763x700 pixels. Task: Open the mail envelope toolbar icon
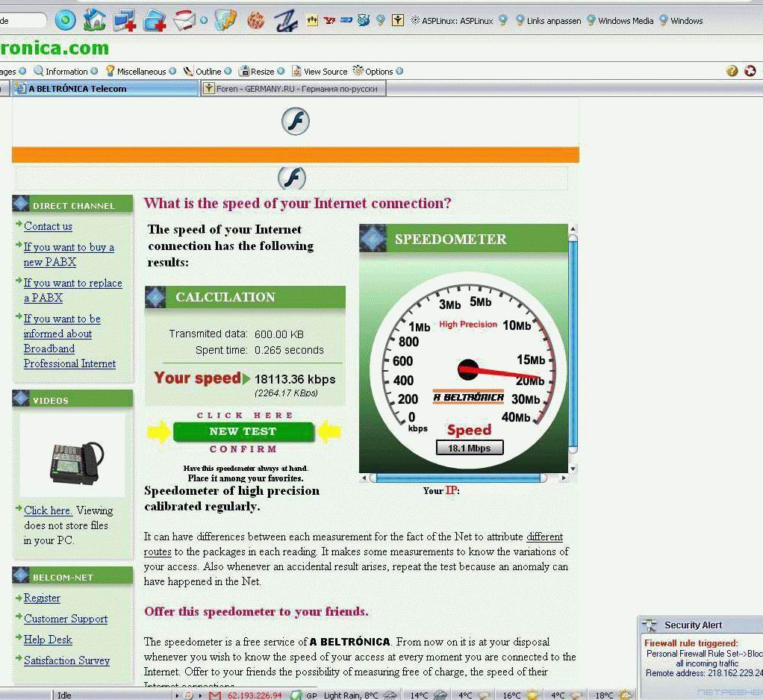click(x=185, y=20)
